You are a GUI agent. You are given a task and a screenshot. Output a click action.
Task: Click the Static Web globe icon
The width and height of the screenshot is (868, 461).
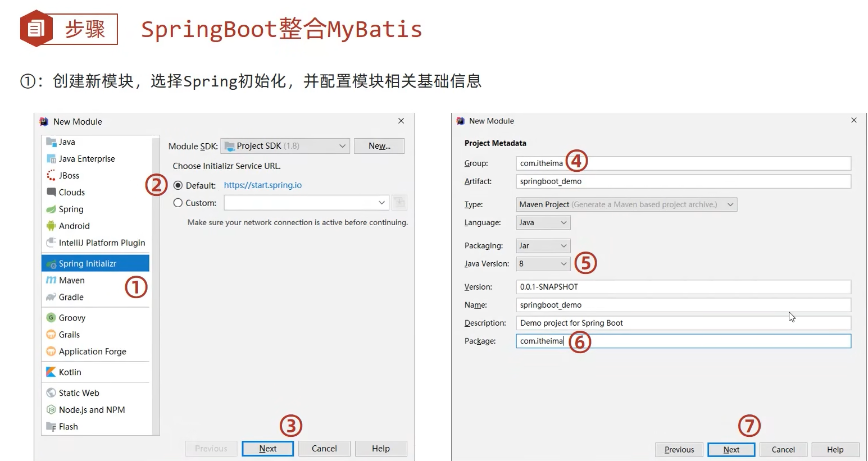(x=51, y=393)
